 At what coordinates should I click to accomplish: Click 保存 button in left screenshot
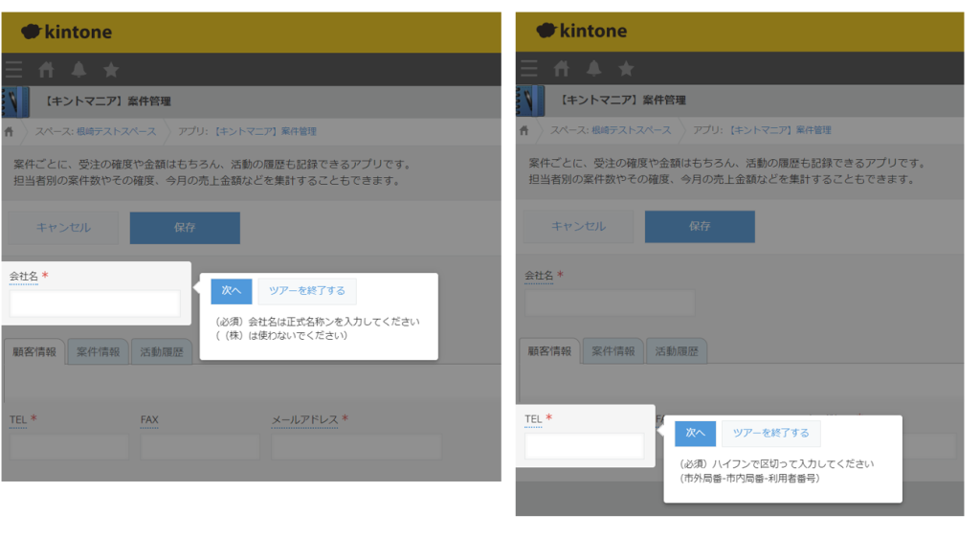coord(185,228)
